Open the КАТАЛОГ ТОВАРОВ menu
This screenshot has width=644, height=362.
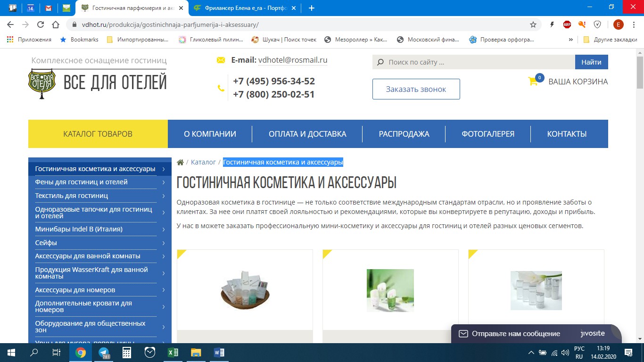(98, 134)
